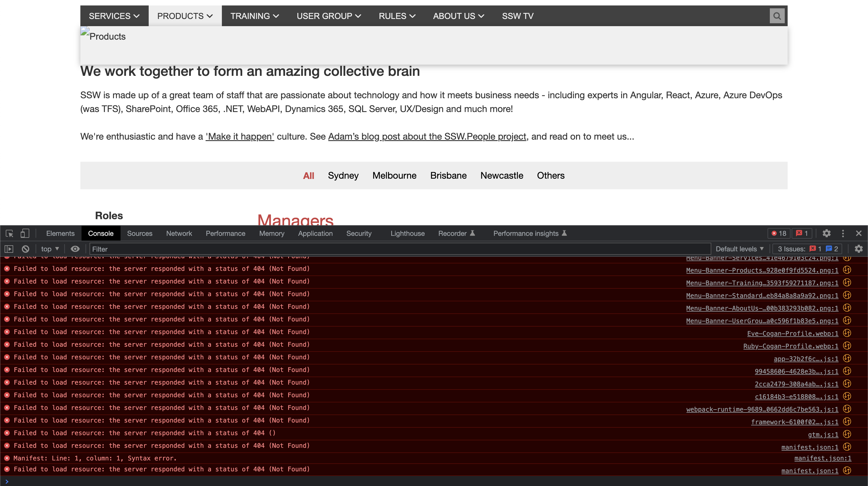
Task: Expand the PRODUCTS navigation dropdown
Action: point(184,16)
